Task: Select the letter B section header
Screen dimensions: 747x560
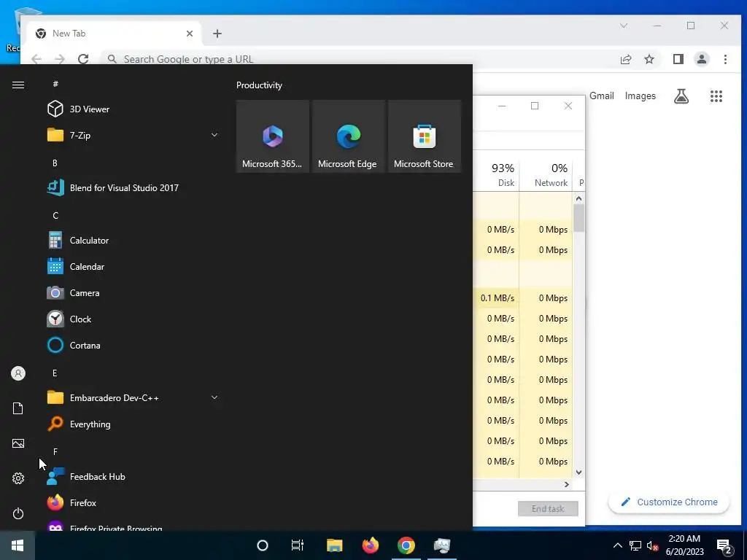Action: point(55,163)
